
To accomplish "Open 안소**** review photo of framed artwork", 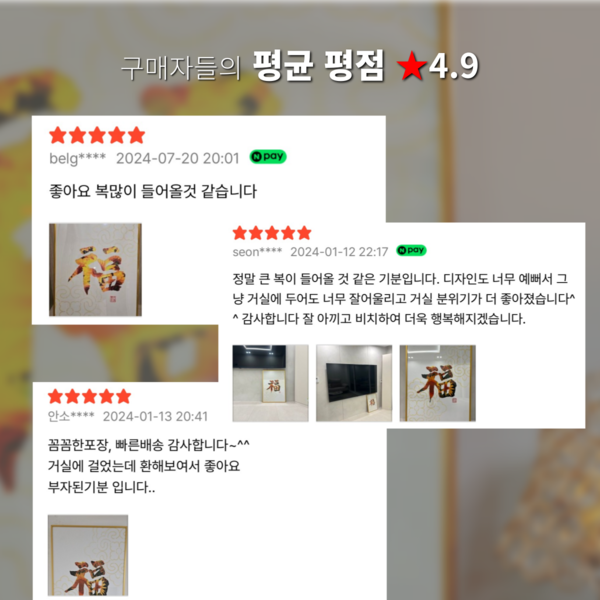I will click(88, 555).
